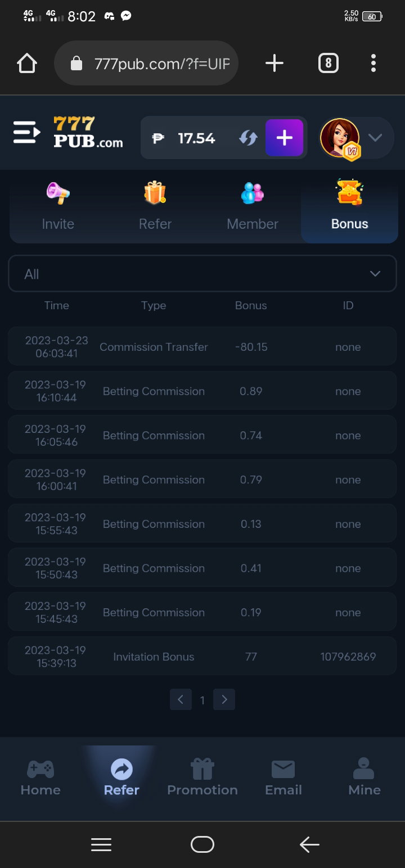Go to next page arrow

[224, 699]
